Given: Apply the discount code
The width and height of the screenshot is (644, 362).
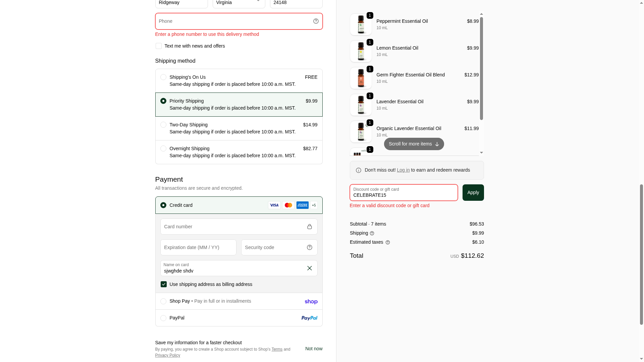Looking at the screenshot, I should [473, 192].
